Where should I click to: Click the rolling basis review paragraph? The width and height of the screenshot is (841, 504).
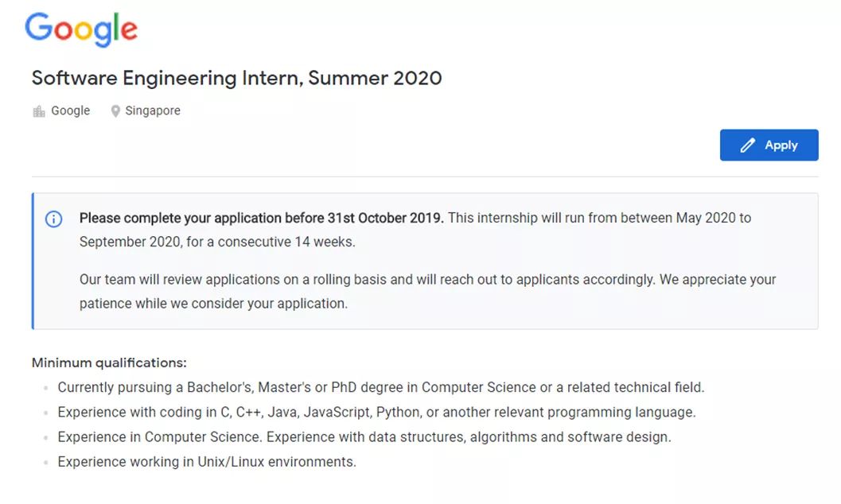click(x=427, y=291)
